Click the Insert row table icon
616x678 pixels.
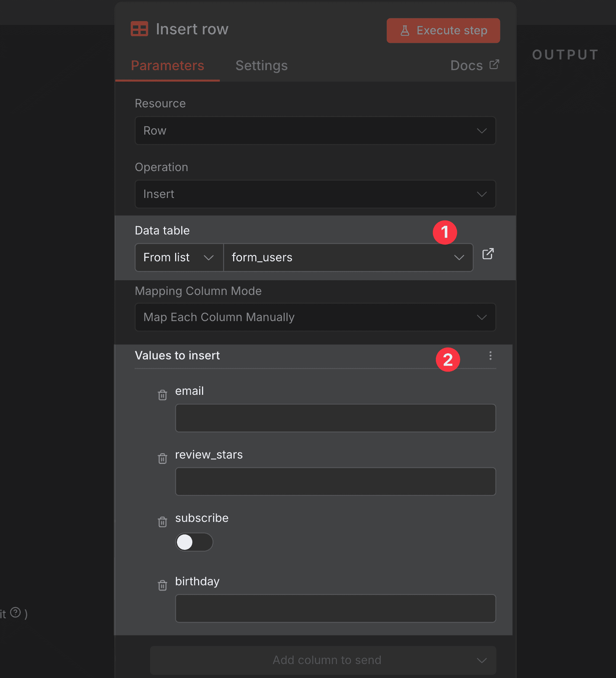point(139,29)
